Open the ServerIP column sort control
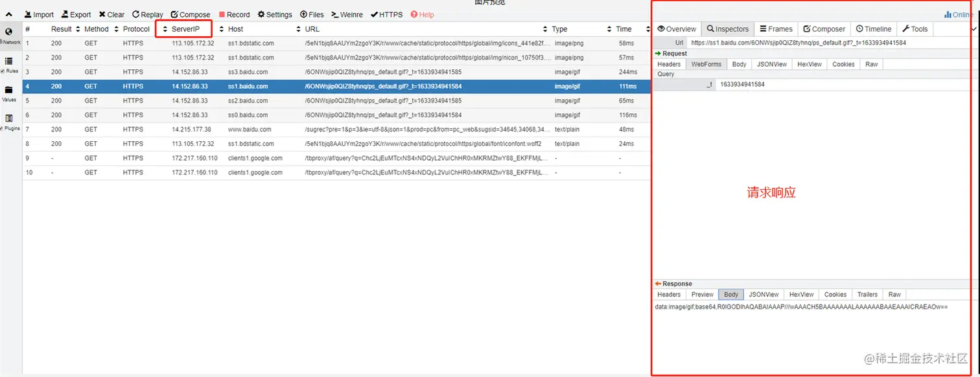 coord(166,29)
